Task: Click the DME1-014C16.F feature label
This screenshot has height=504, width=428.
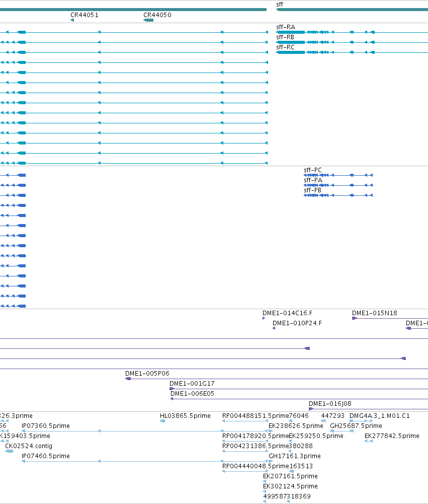Action: point(287,313)
